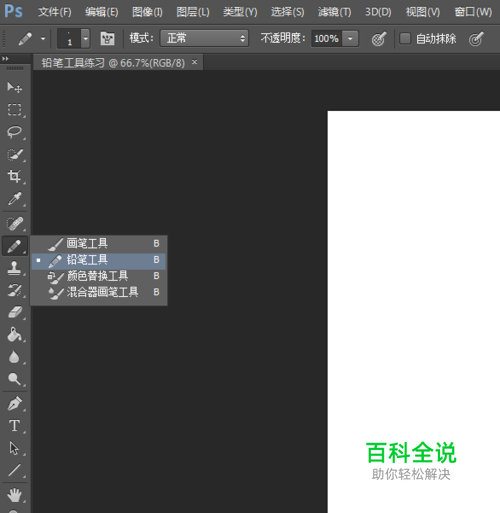
Task: Select the Crop tool
Action: click(14, 176)
